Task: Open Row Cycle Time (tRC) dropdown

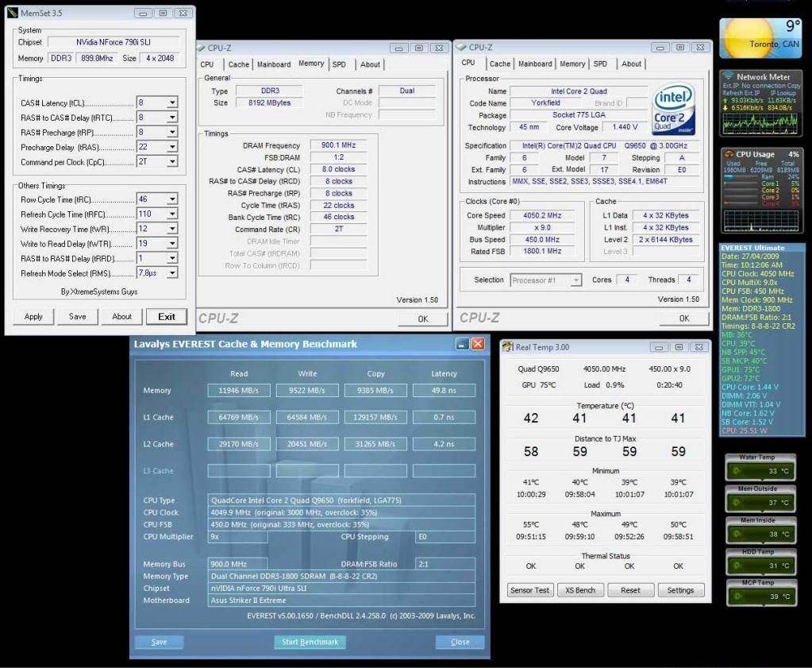Action: 172,199
